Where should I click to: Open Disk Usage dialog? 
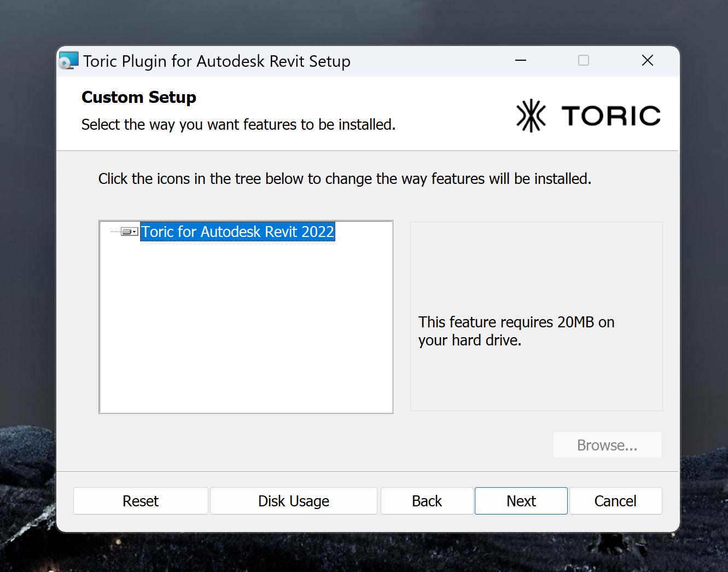(x=294, y=501)
